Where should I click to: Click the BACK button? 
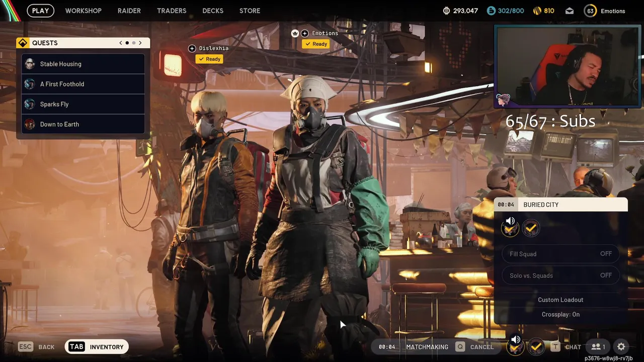46,347
